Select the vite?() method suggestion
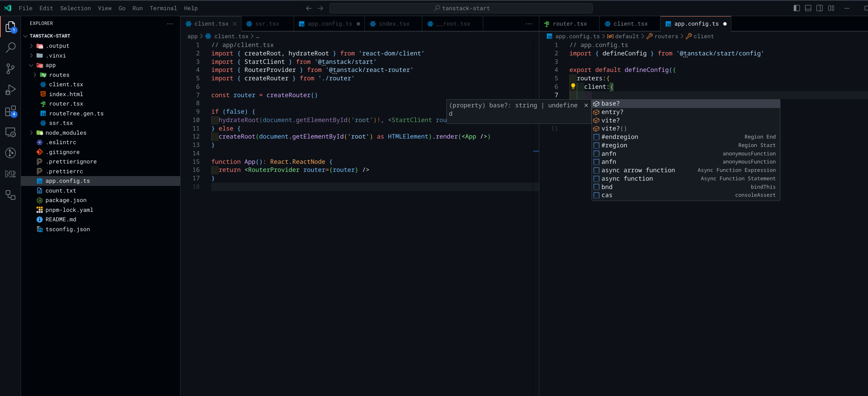 [686, 129]
